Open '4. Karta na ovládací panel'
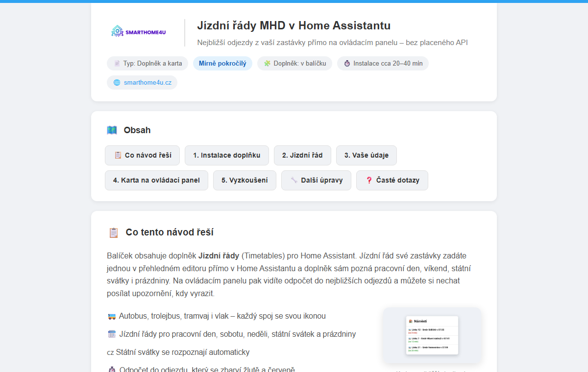The height and width of the screenshot is (372, 588). [x=156, y=180]
